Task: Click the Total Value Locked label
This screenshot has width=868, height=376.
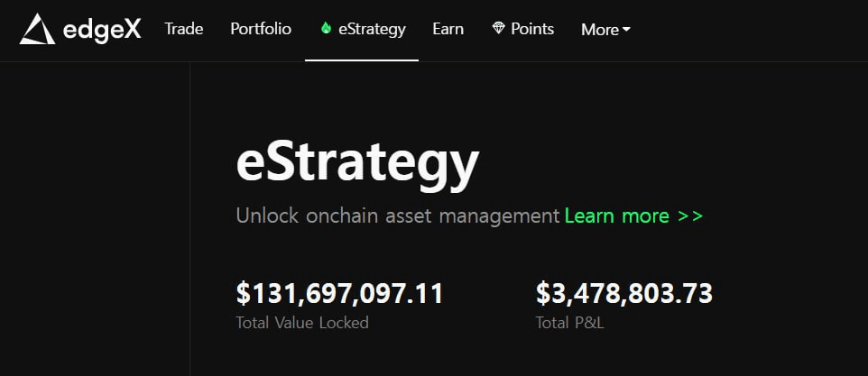Action: click(x=302, y=323)
